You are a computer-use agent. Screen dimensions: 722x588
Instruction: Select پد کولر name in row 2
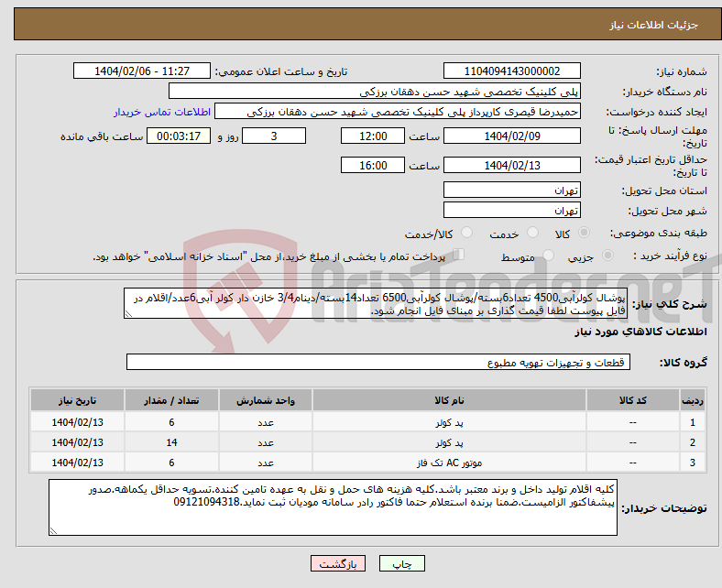point(449,442)
